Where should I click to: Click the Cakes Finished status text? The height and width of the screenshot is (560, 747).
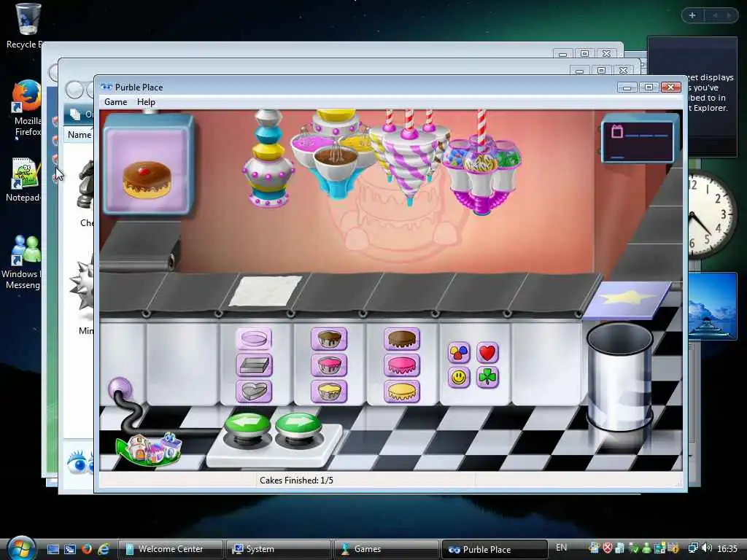296,481
